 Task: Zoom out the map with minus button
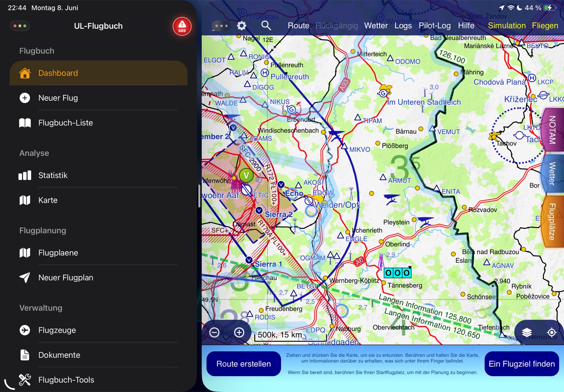click(214, 332)
